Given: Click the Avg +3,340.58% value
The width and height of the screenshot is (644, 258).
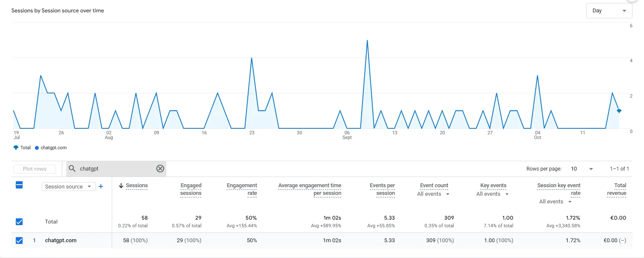Looking at the screenshot, I should click(563, 226).
